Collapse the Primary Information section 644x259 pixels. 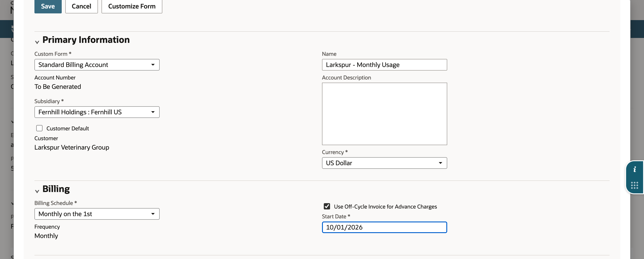click(x=37, y=42)
